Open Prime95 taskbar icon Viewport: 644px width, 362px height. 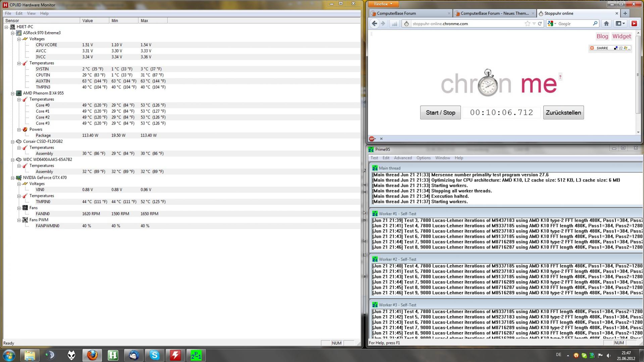click(196, 355)
